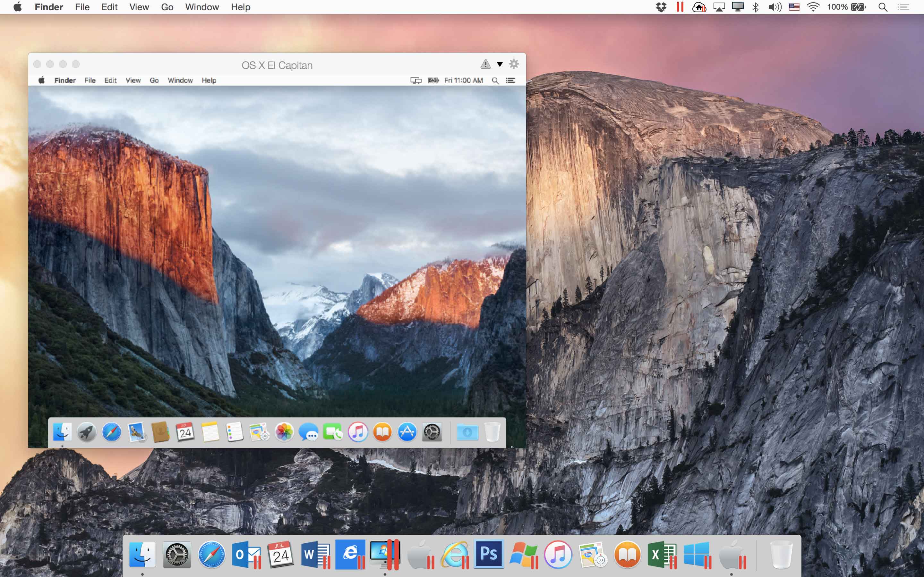The image size is (924, 577).
Task: Open host Spotlight search magnifier
Action: click(882, 7)
